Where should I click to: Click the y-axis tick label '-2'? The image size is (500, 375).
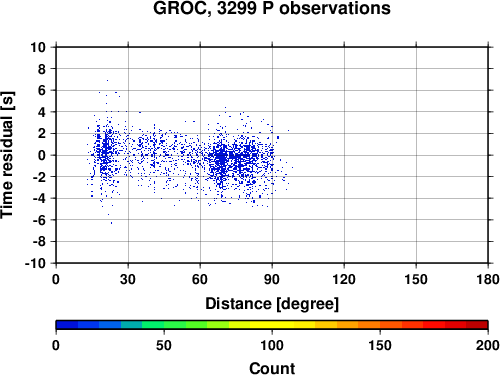39,177
